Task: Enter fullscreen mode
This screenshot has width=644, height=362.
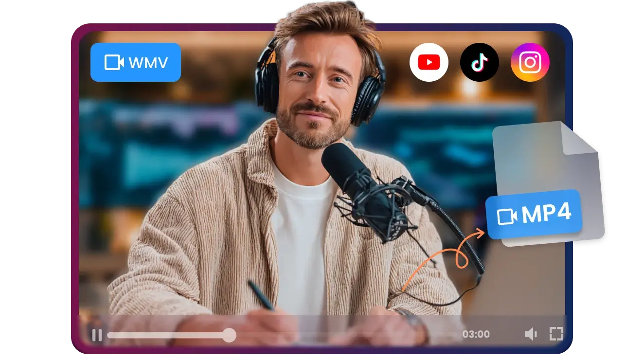Action: pyautogui.click(x=556, y=334)
